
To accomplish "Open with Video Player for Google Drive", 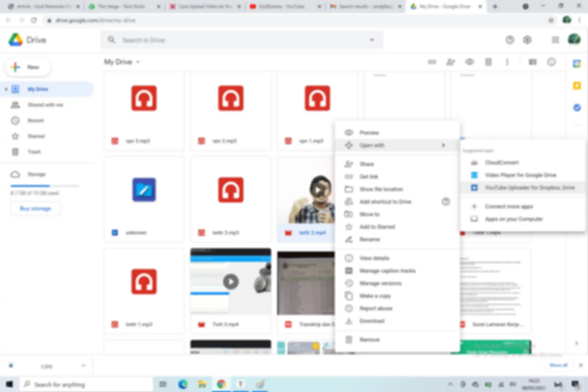I will tap(523, 175).
